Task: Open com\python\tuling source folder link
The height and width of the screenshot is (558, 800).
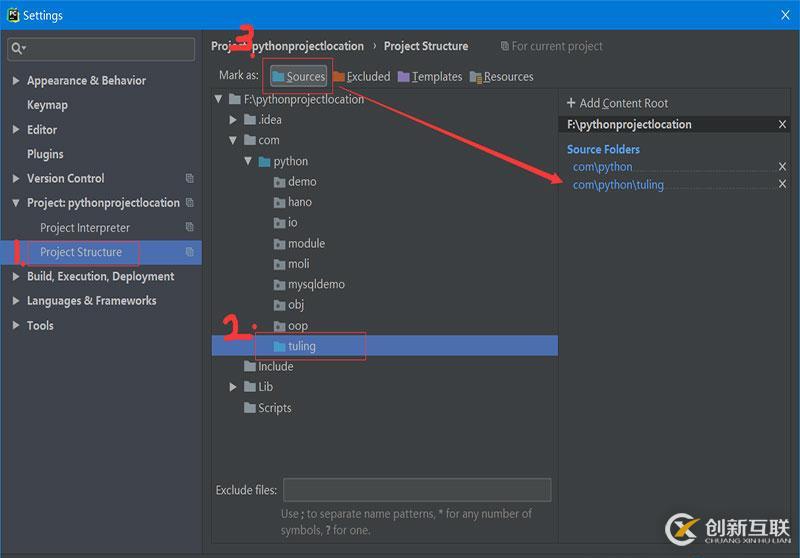Action: pyautogui.click(x=618, y=185)
